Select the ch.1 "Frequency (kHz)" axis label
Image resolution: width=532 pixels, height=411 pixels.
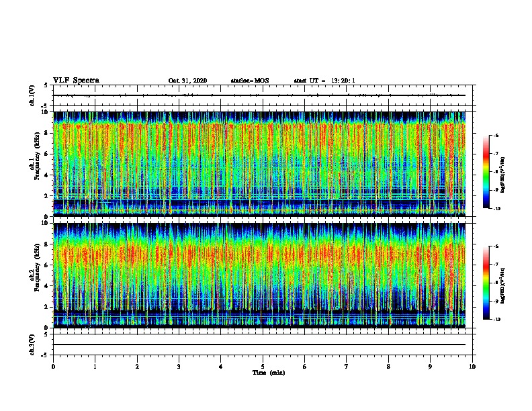(x=37, y=156)
